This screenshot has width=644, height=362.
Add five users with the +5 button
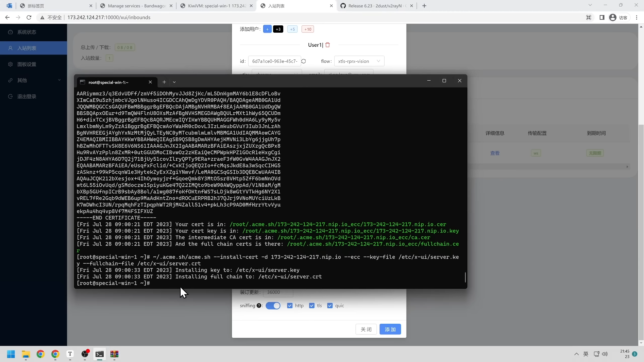point(292,29)
